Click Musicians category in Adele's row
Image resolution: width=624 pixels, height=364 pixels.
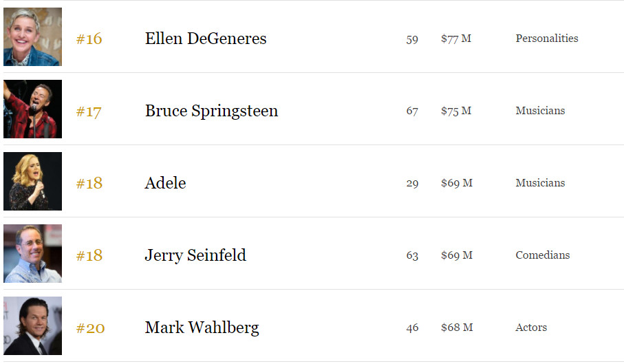540,182
